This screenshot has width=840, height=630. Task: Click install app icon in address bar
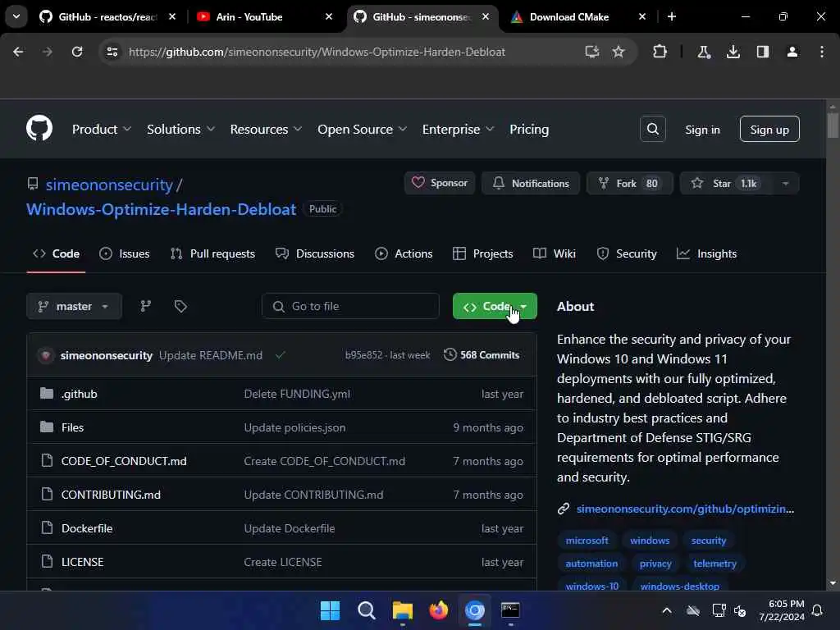tap(592, 52)
